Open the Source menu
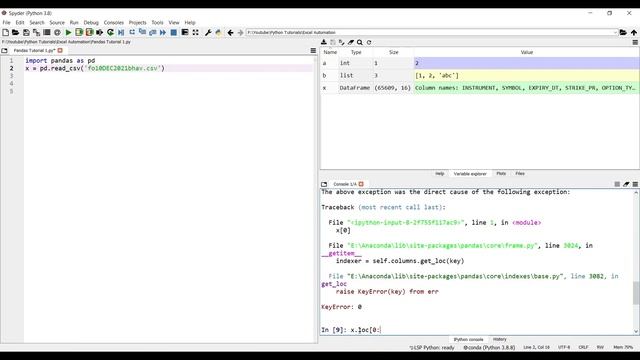 [57, 22]
